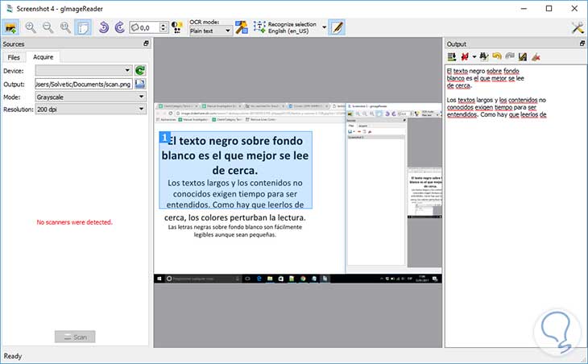Click the blue selection area numbered 1

(x=235, y=170)
